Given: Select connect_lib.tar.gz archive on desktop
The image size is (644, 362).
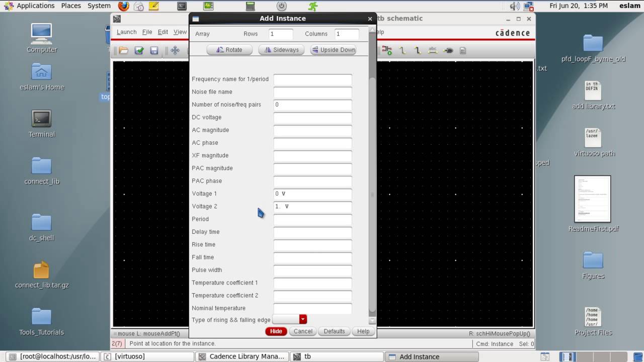Looking at the screenshot, I should (x=42, y=275).
